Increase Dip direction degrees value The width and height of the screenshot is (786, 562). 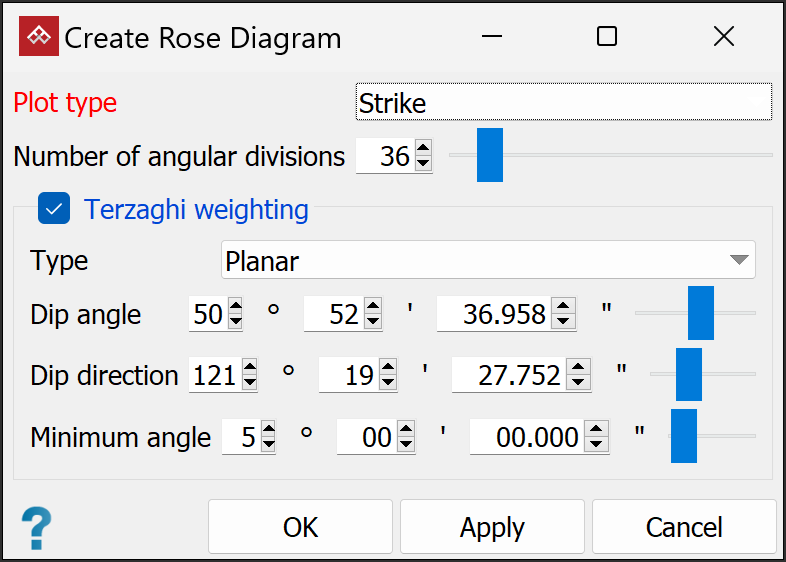click(x=250, y=369)
